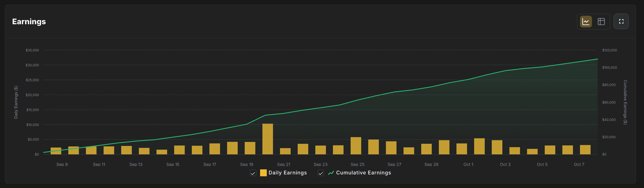The image size is (644, 188).
Task: Select the leftmost daily earnings bar
Action: (56, 151)
